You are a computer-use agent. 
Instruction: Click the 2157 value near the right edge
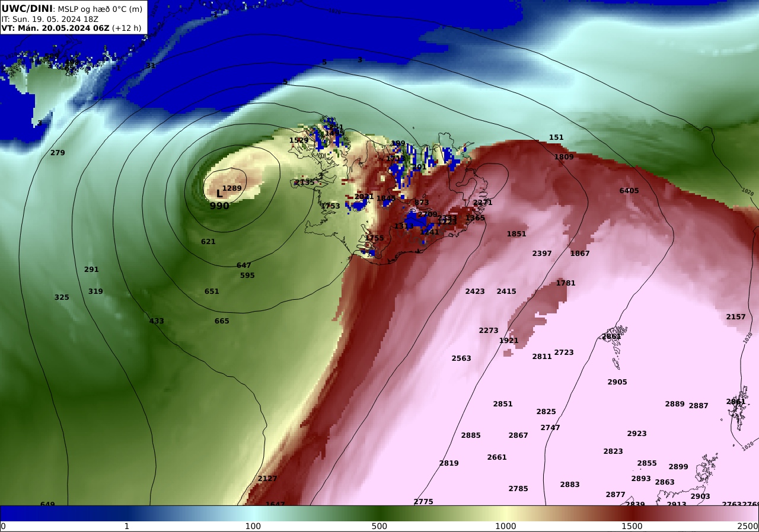(736, 317)
